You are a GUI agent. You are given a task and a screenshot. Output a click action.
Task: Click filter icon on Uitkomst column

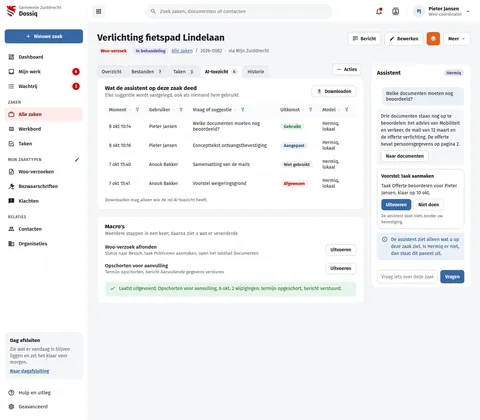tap(310, 110)
